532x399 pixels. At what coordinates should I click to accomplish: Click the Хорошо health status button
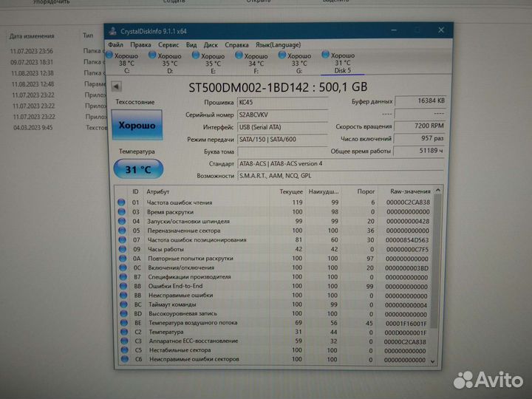tap(137, 125)
